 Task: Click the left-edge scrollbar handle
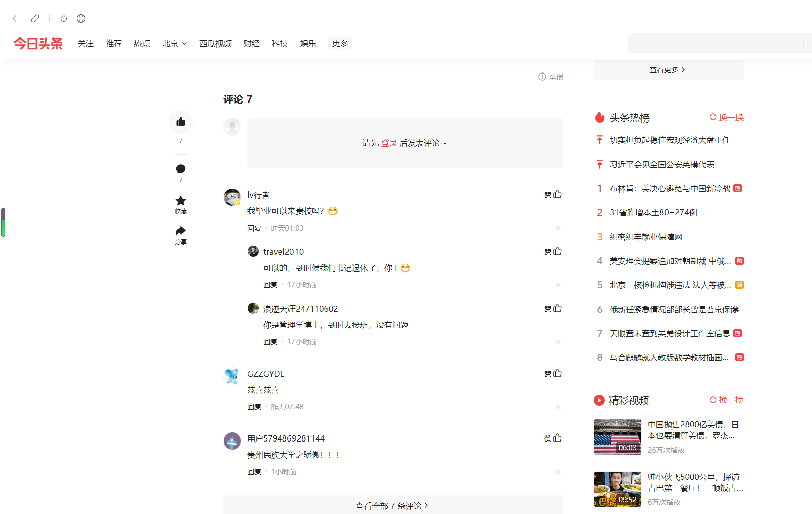[3, 222]
